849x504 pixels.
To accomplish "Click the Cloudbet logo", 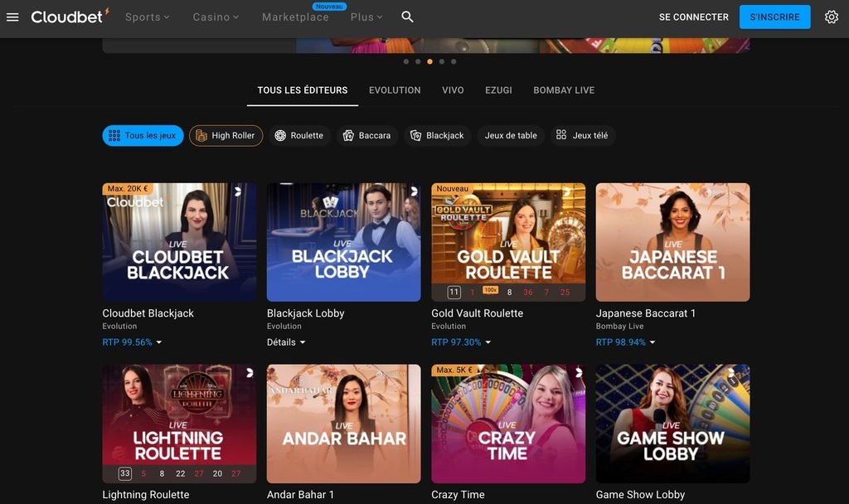I will tap(69, 17).
